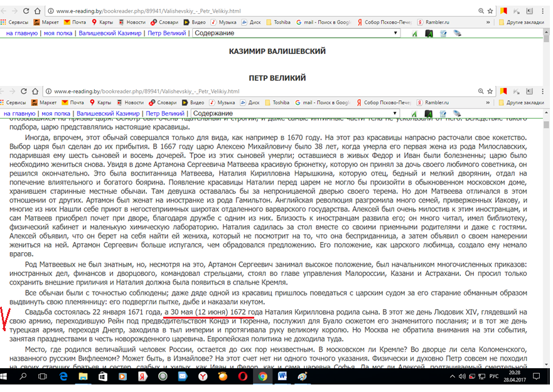Open the Почта bookmark in the upper bookmarks bar
This screenshot has height=392, width=553.
coord(75,22)
